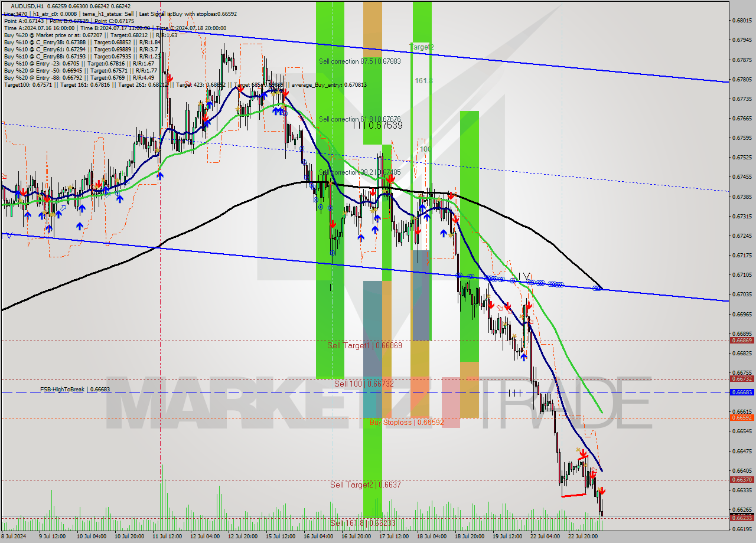Select the yellow star marker near the recent pullback
Image resolution: width=756 pixels, height=543 pixels.
pyautogui.click(x=577, y=450)
